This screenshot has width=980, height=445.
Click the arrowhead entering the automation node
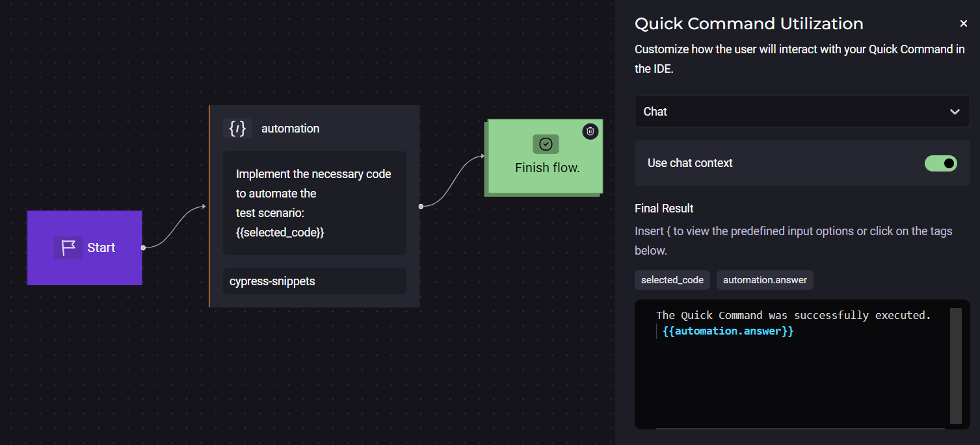point(204,207)
